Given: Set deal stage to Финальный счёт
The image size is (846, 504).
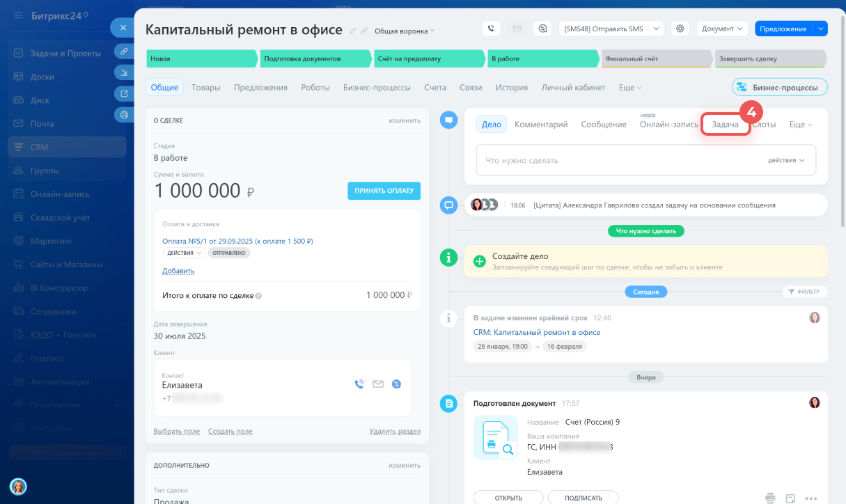Looking at the screenshot, I should coord(657,59).
